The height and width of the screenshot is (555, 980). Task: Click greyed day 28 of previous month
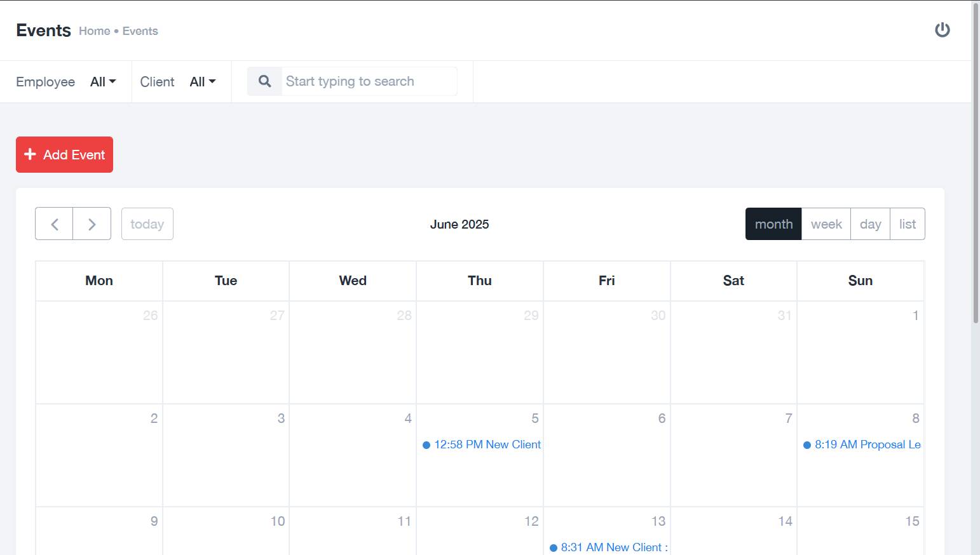pos(404,315)
